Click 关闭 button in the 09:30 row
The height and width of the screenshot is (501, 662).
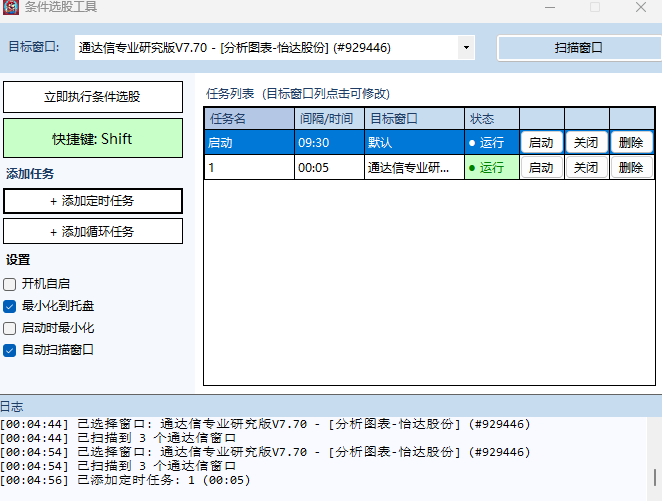click(x=586, y=143)
